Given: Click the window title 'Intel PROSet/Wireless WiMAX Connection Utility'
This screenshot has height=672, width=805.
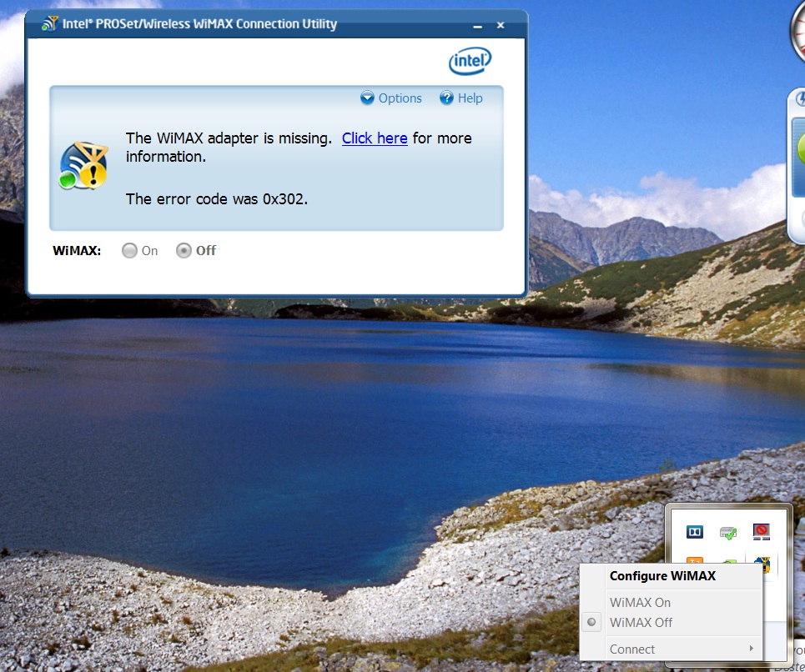Looking at the screenshot, I should coord(199,23).
